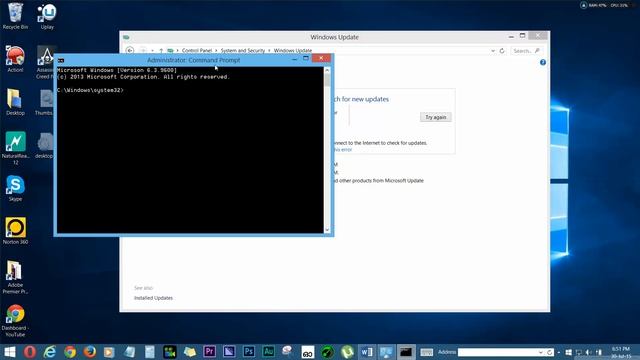
Task: Launch Google Chrome from the taskbar
Action: click(x=70, y=352)
